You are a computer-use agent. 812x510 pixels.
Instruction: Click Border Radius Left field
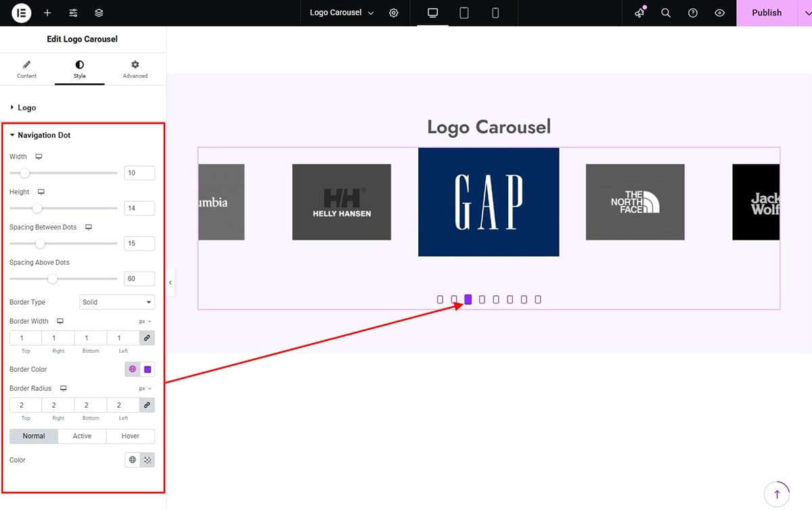[123, 405]
